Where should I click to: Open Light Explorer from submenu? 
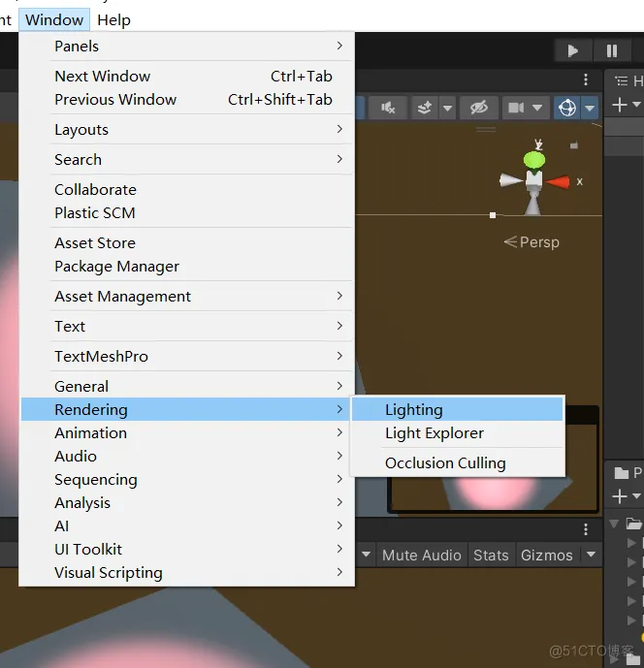pyautogui.click(x=458, y=432)
